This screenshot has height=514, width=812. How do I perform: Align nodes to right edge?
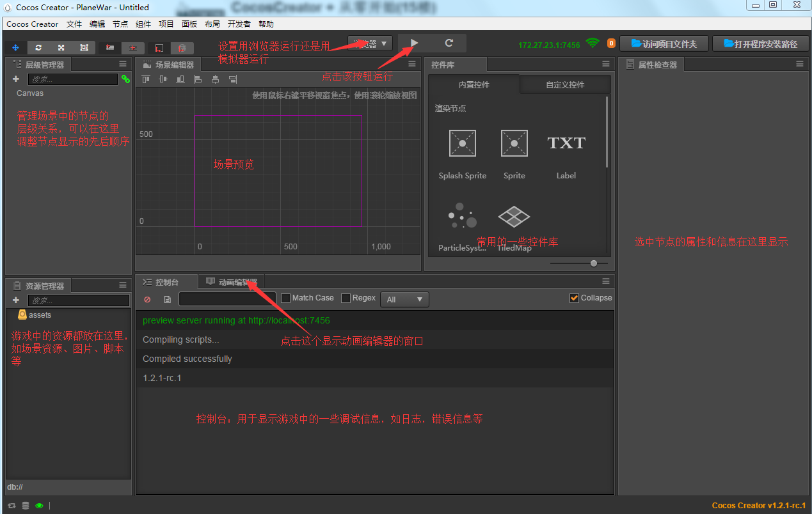click(232, 79)
